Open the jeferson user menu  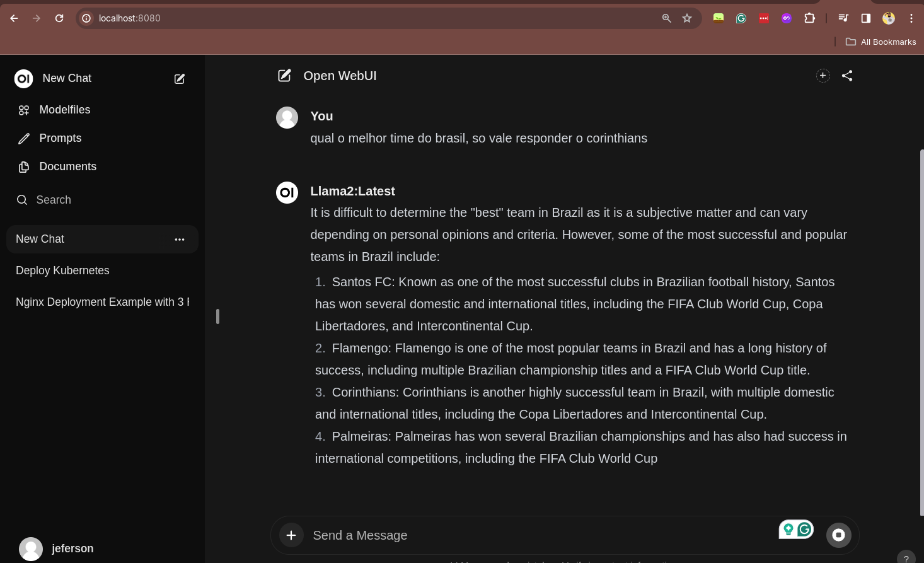102,548
